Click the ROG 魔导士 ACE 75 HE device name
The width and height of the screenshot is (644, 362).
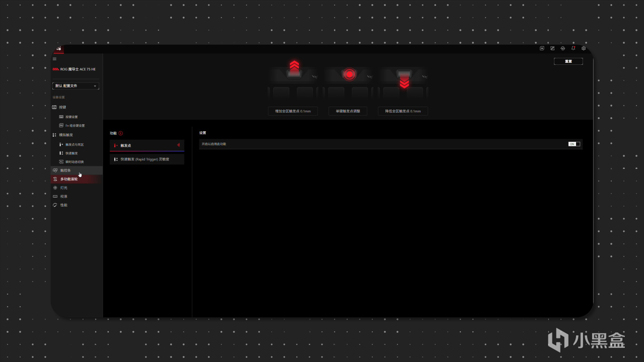point(78,69)
